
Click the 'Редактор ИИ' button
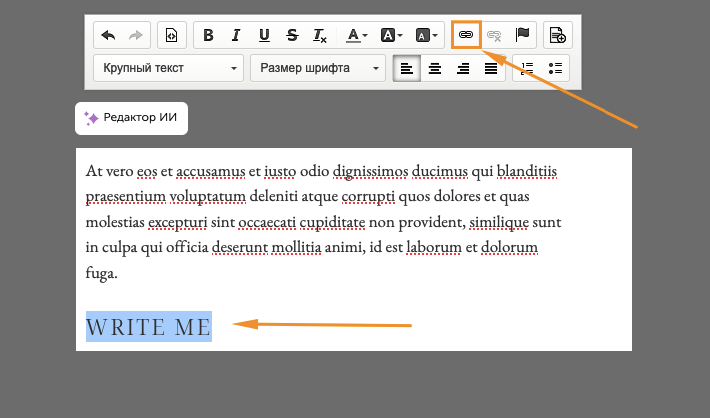pos(131,117)
